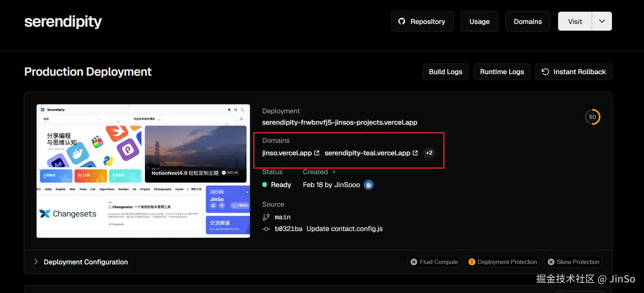Viewport: 644px width, 293px height.
Task: Click the Visit button
Action: [x=575, y=21]
